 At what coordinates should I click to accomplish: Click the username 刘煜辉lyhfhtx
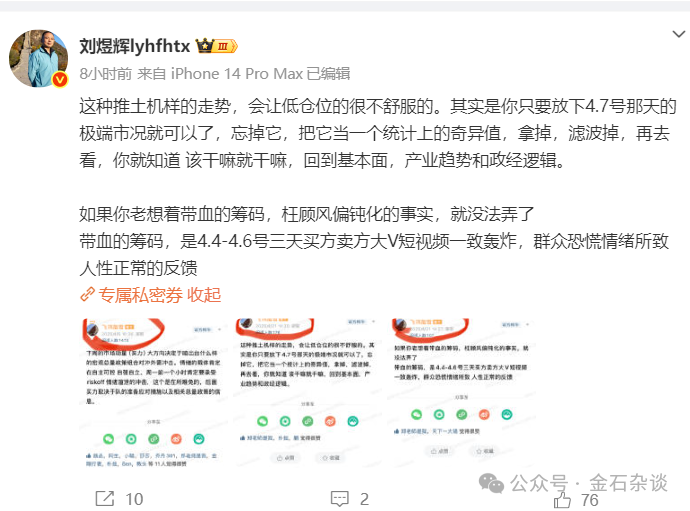[135, 46]
